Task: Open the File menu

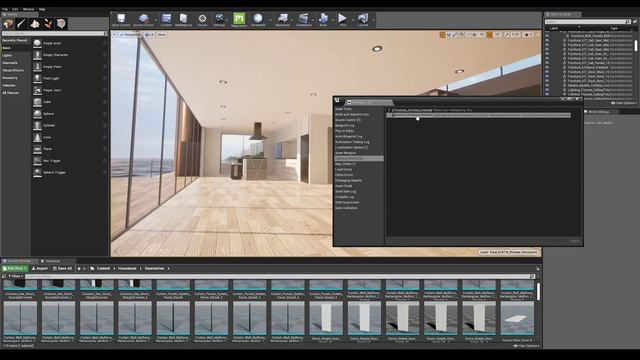Action: 5,9
